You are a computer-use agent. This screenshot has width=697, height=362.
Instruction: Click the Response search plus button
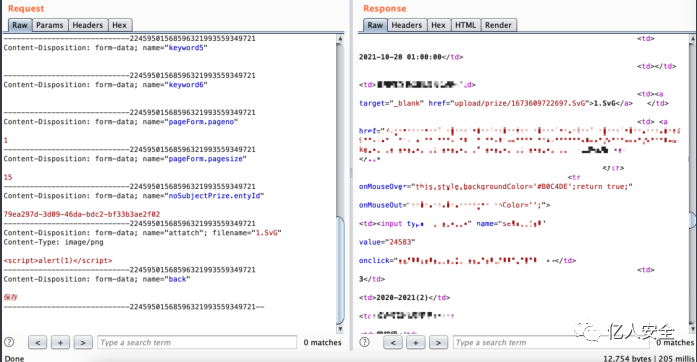416,342
